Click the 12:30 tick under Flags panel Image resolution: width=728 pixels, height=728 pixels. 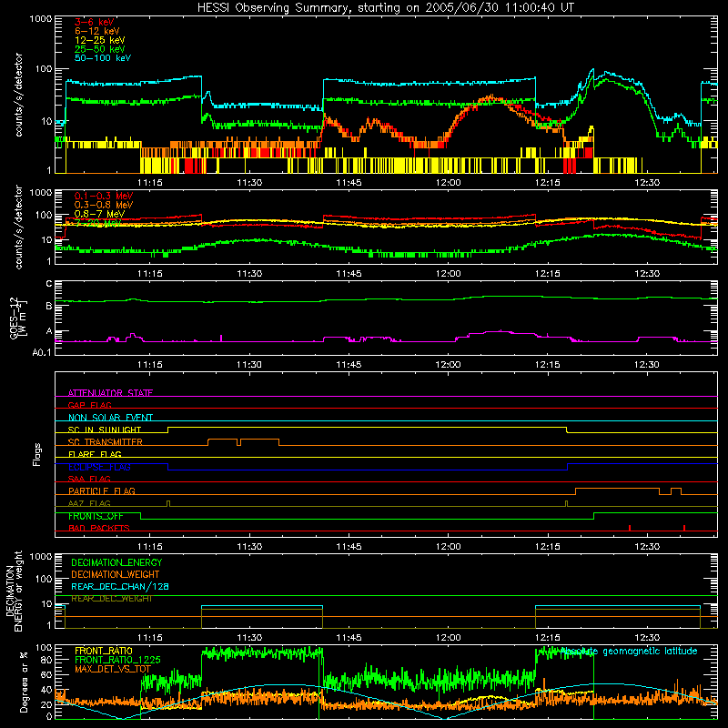[647, 547]
